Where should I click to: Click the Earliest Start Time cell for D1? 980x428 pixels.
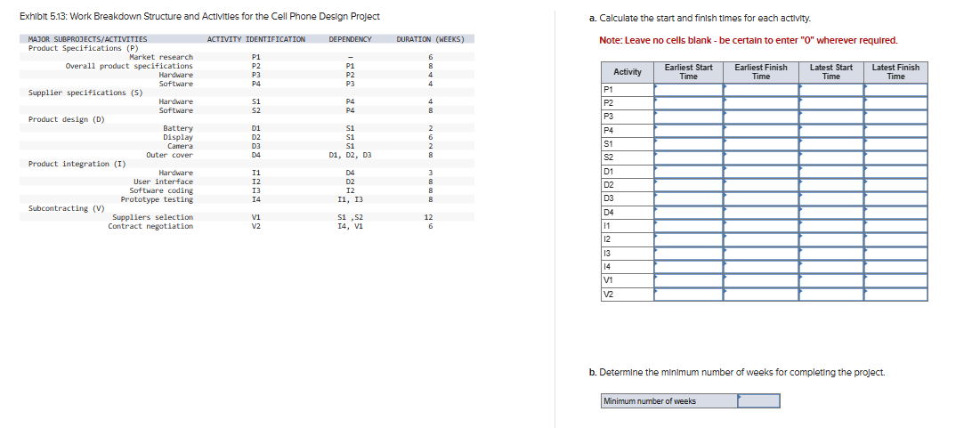tap(689, 171)
